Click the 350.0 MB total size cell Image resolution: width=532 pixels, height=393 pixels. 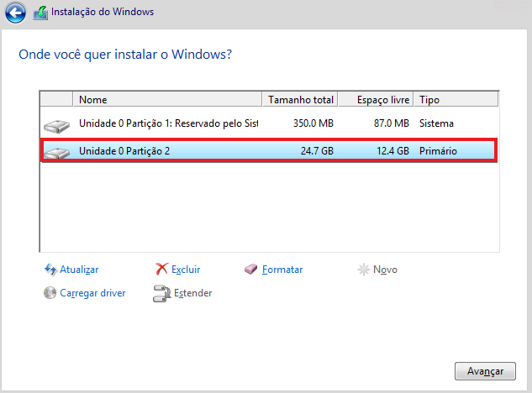313,123
